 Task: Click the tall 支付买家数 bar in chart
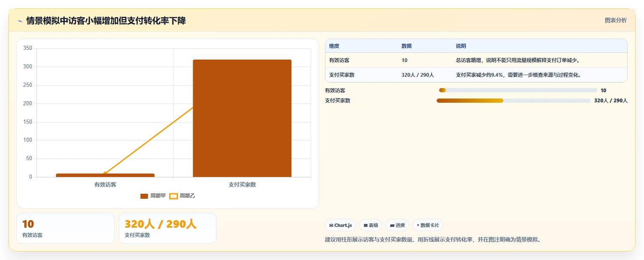(242, 118)
